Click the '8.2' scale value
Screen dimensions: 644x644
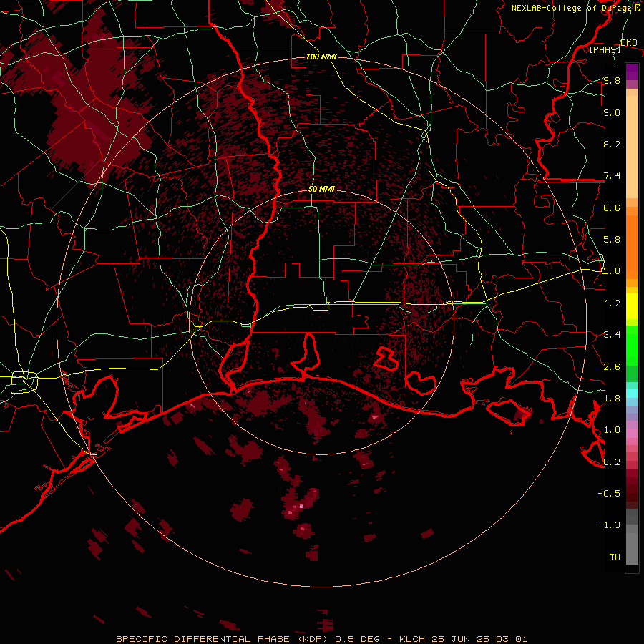(612, 144)
